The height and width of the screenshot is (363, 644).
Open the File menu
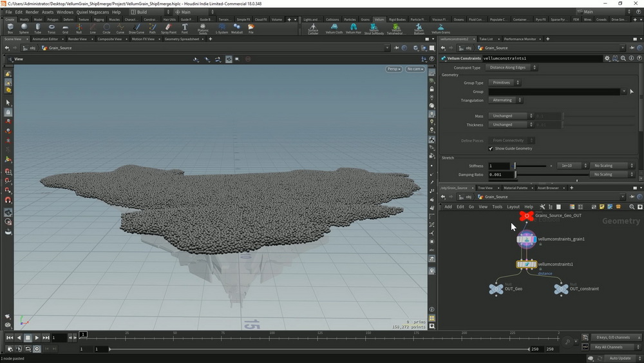pos(8,12)
